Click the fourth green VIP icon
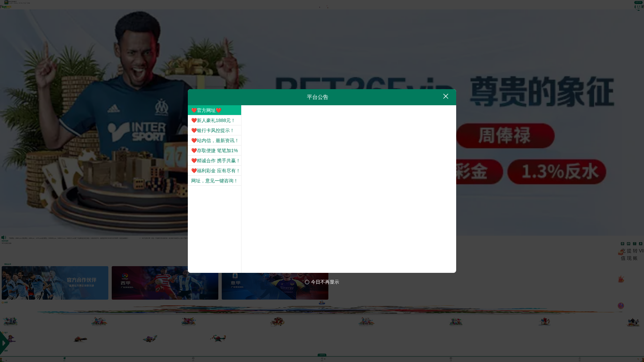The width and height of the screenshot is (644, 362). click(641, 244)
